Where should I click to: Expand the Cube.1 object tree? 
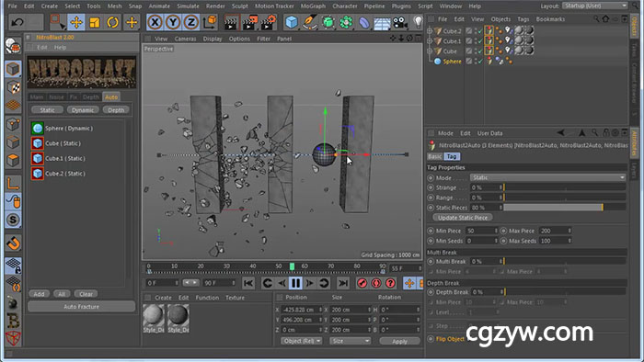click(x=430, y=41)
